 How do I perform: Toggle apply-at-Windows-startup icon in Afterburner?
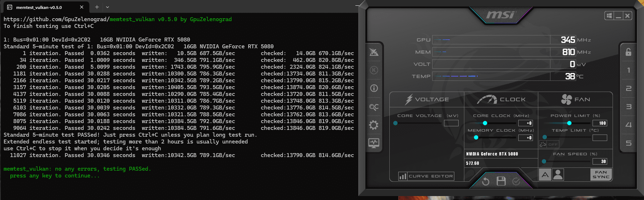click(609, 16)
